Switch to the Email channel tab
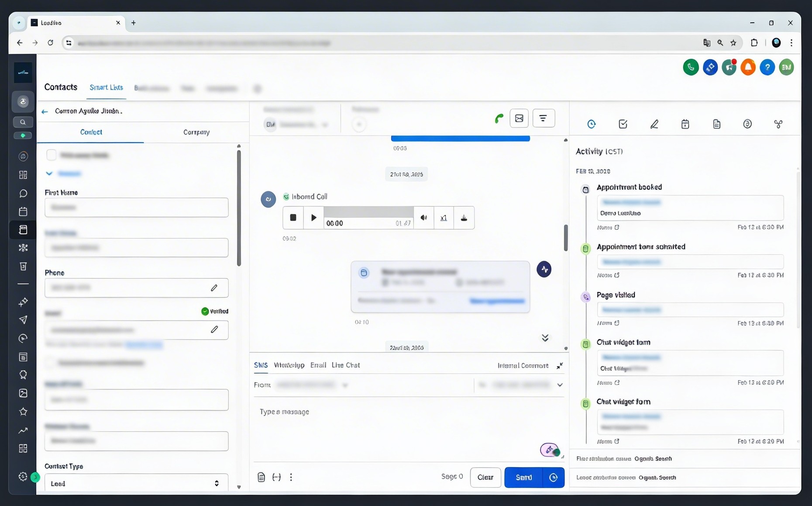The width and height of the screenshot is (812, 506). [x=318, y=365]
